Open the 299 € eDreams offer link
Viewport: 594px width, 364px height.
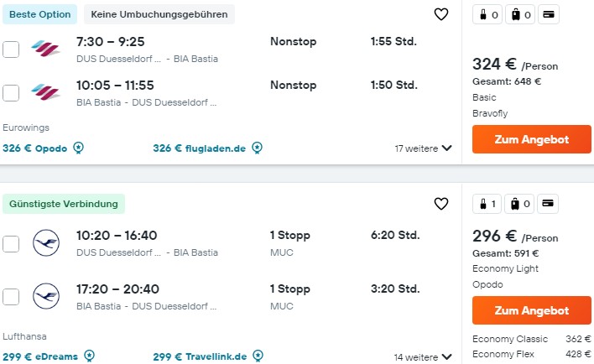tap(40, 356)
